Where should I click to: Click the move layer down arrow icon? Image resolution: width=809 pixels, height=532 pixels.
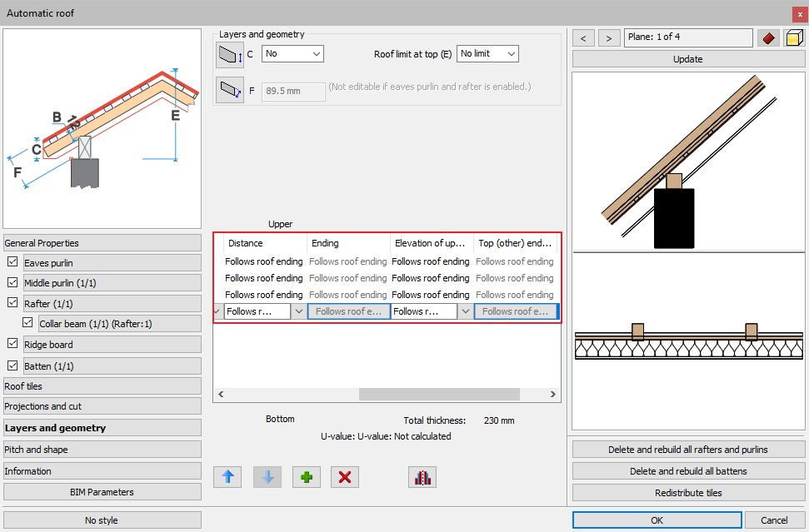click(267, 477)
